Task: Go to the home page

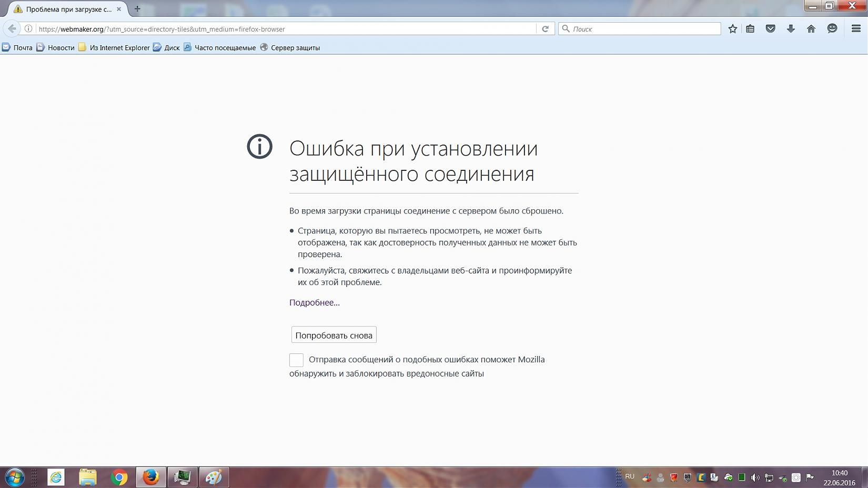Action: click(x=811, y=29)
